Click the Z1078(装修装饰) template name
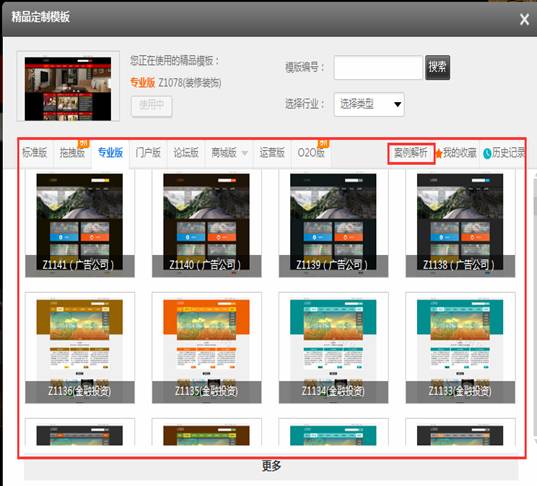This screenshot has height=486, width=537. click(x=189, y=83)
